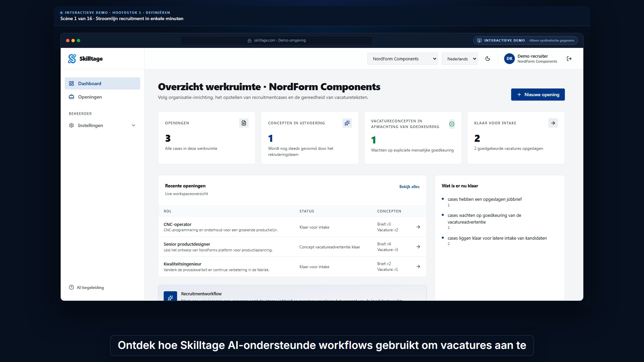
Task: Select the CNC-operator role name
Action: click(x=177, y=224)
